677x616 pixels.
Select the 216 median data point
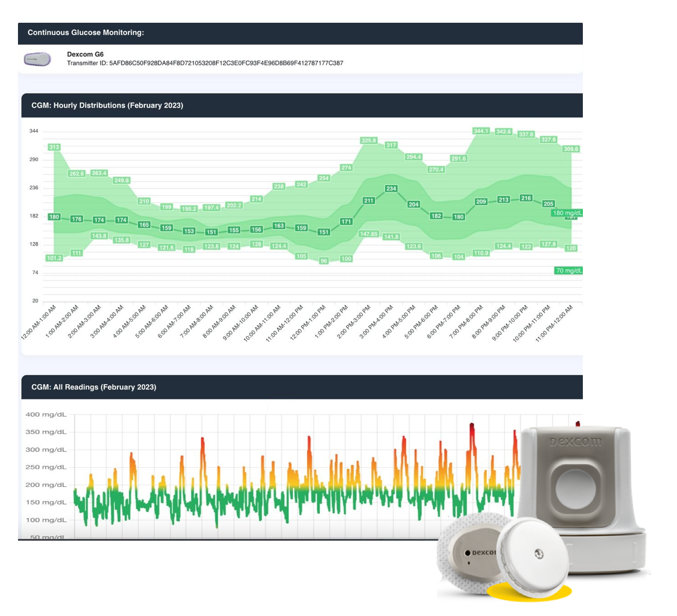526,198
